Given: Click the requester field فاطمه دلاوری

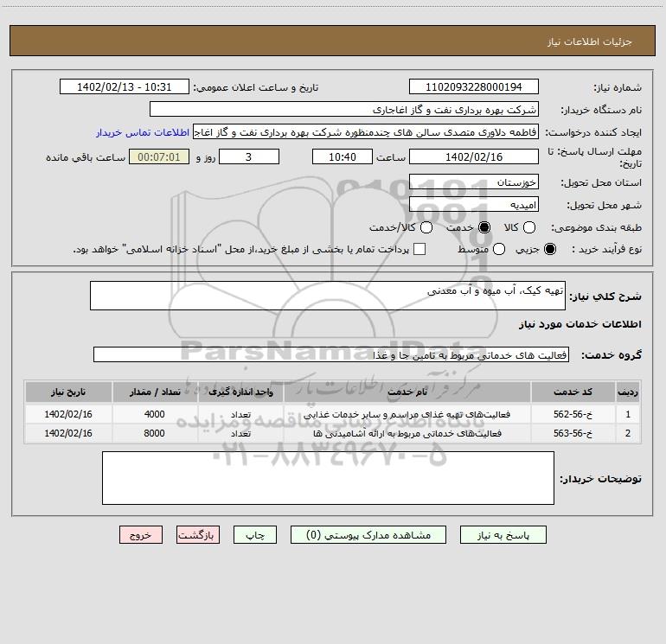Looking at the screenshot, I should point(366,132).
